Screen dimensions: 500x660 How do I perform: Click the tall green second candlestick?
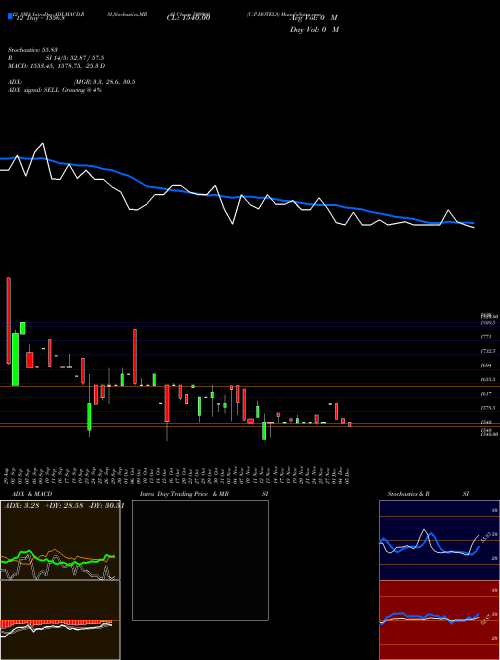[16, 359]
